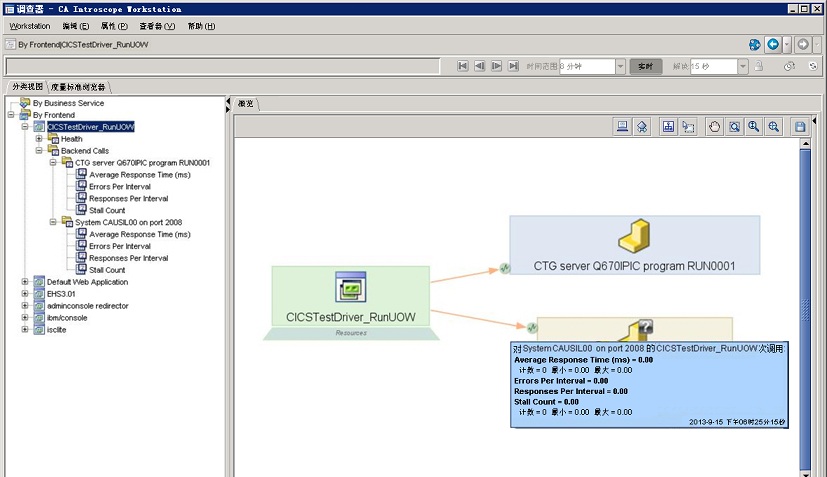Select the 概览 tab
The height and width of the screenshot is (477, 827).
[x=245, y=103]
